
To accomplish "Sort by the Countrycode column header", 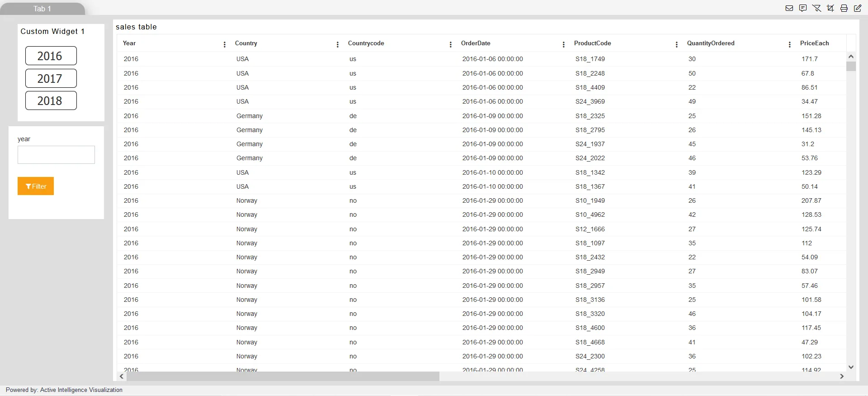I will point(366,43).
